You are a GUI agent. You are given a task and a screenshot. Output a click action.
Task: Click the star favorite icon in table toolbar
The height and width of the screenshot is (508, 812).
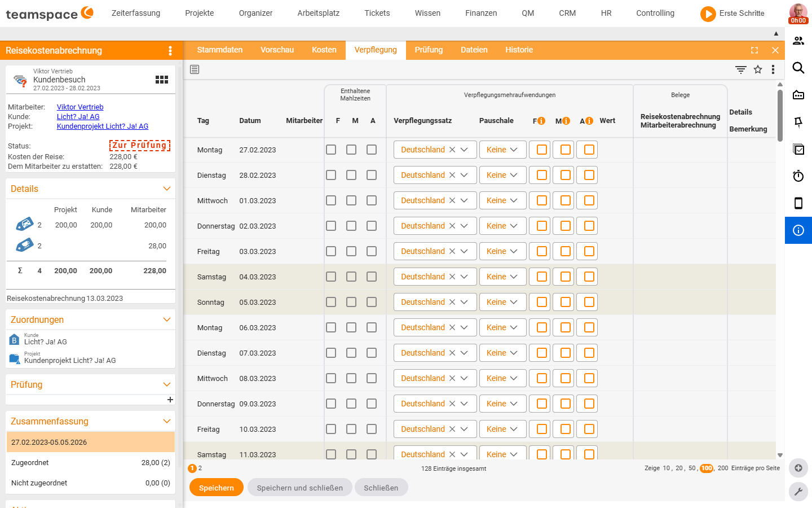coord(758,69)
